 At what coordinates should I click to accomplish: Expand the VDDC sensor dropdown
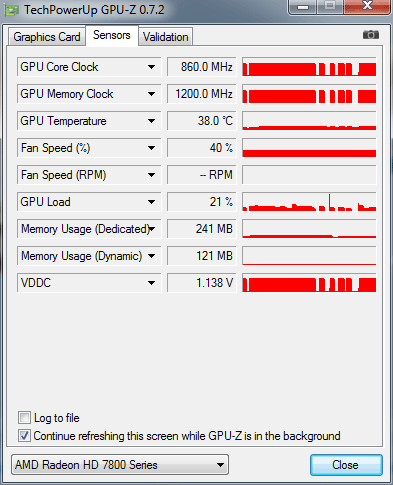click(x=151, y=283)
